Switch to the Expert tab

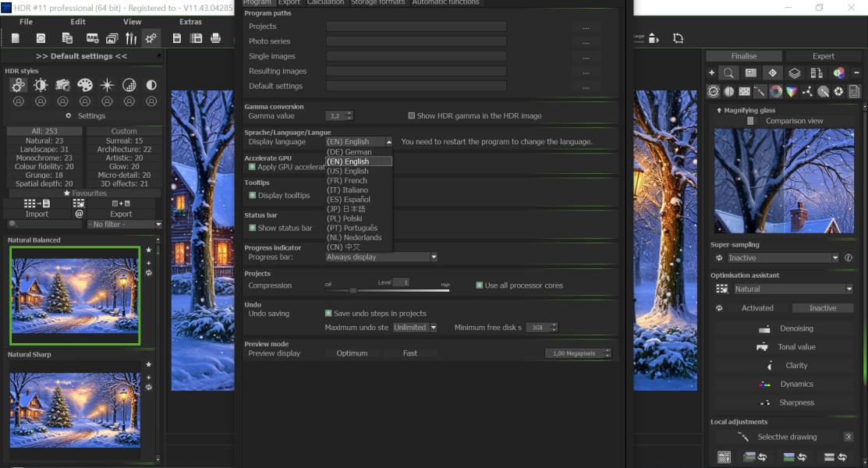(x=823, y=56)
